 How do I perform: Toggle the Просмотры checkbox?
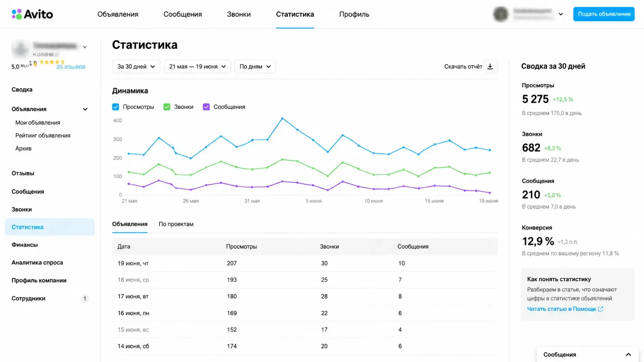[116, 107]
